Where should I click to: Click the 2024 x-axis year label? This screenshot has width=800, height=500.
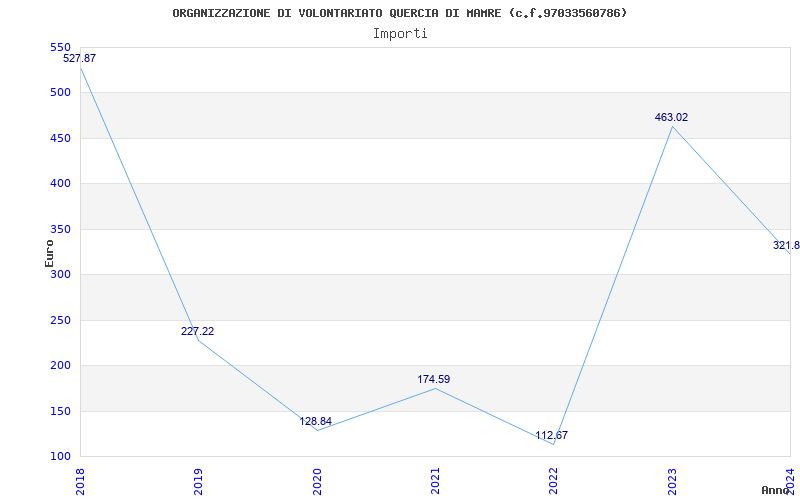790,481
